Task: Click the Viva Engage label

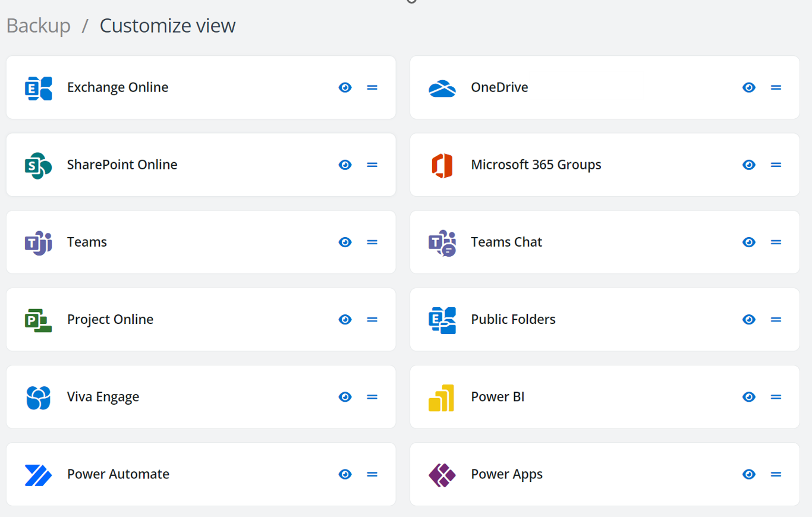Action: [x=103, y=397]
